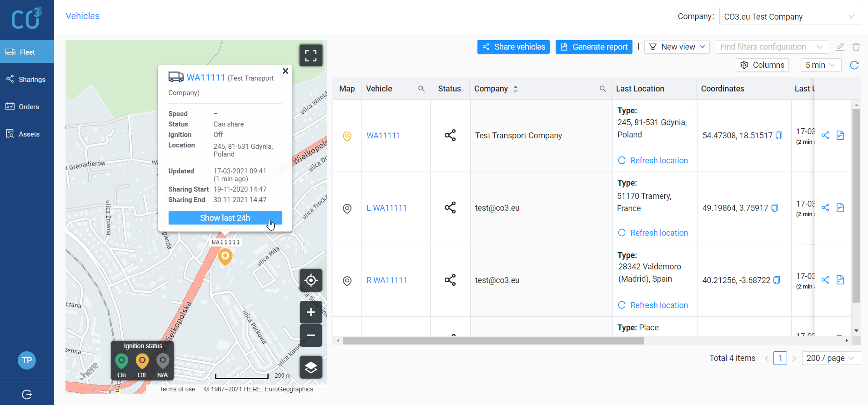Copy coordinates 40.21256, -3.68722

point(777,280)
